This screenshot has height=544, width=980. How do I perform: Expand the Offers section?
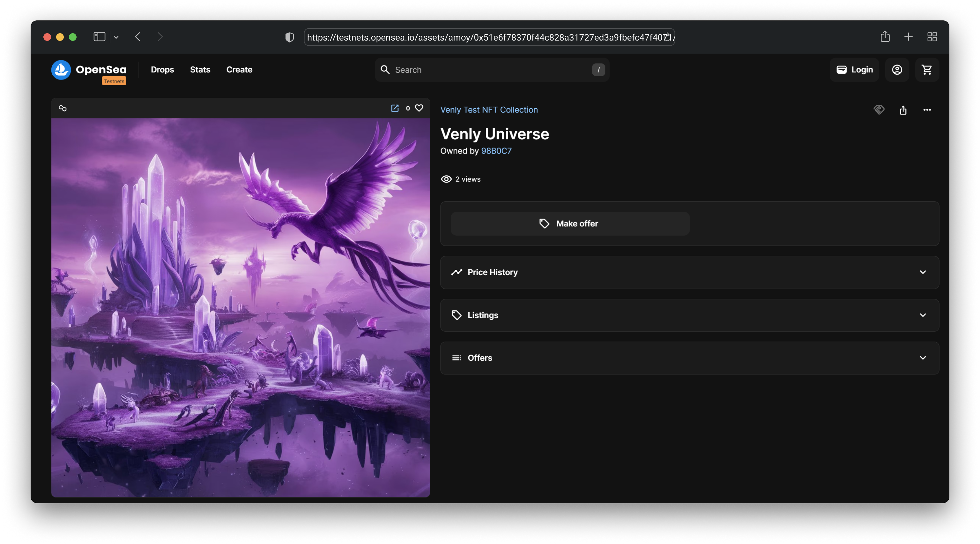(x=689, y=358)
